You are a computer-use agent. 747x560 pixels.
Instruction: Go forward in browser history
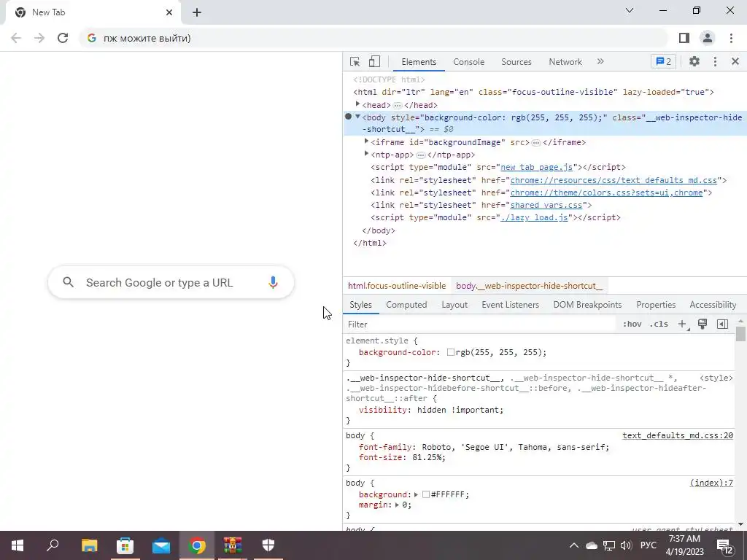[39, 38]
